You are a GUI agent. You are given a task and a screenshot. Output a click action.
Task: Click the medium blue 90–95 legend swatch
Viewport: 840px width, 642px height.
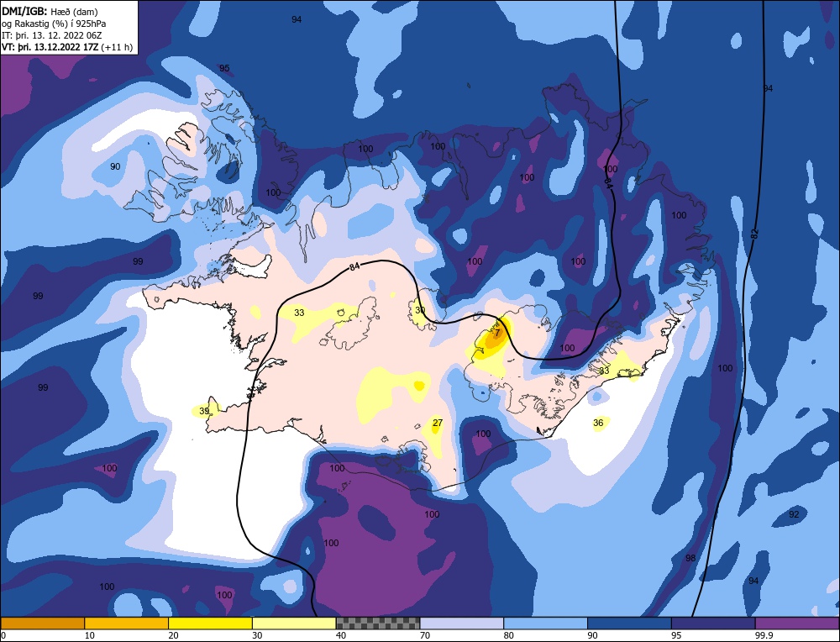[x=629, y=624]
